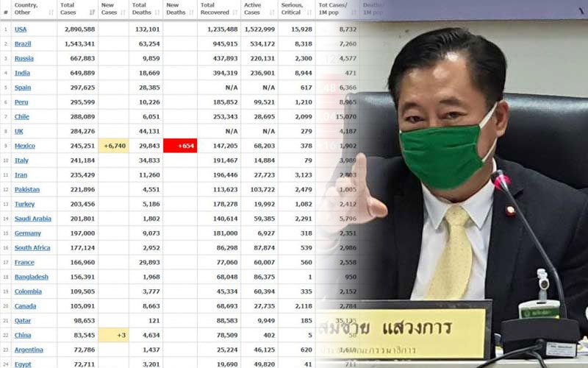Open the South Africa link
Screen dimensions: 588x368
coord(32,248)
